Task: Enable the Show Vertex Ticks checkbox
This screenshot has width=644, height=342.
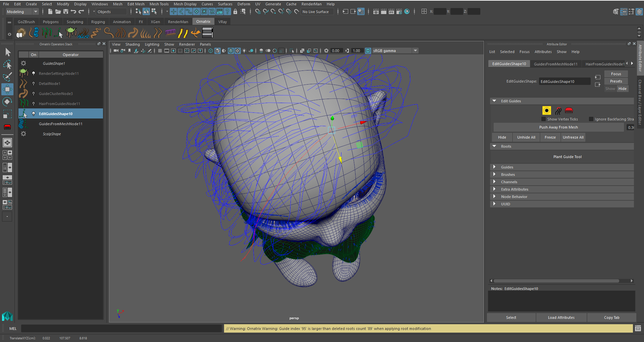Action: 543,119
